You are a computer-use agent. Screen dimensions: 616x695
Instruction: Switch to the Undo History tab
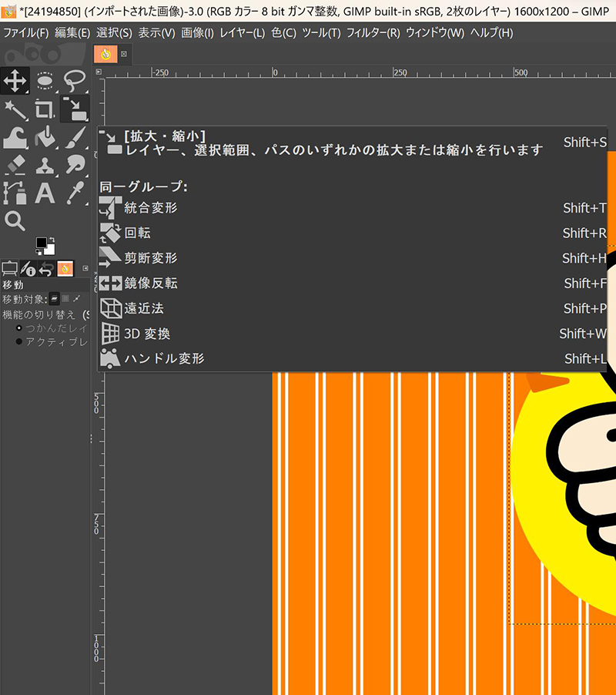[46, 268]
